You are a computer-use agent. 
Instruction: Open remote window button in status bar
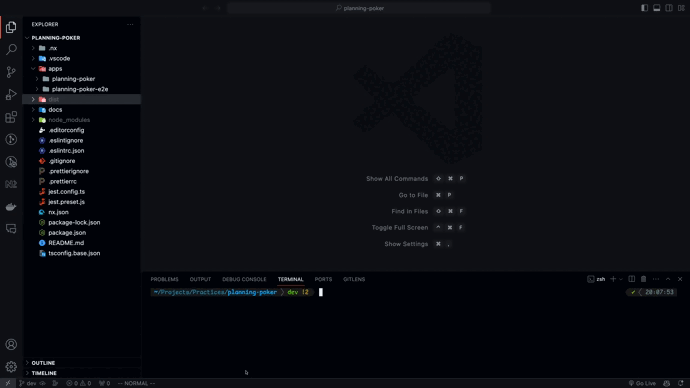point(7,383)
